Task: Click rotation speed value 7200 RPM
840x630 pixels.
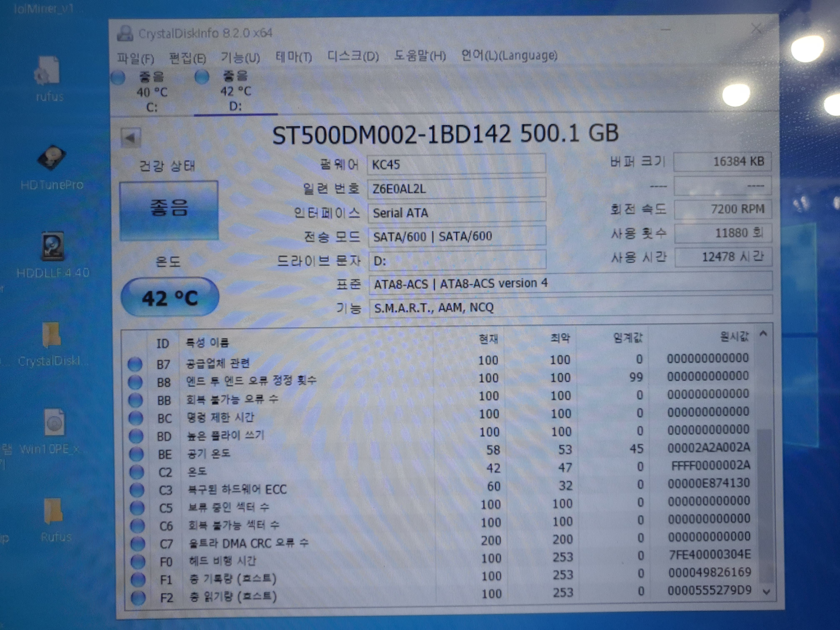Action: (x=723, y=209)
